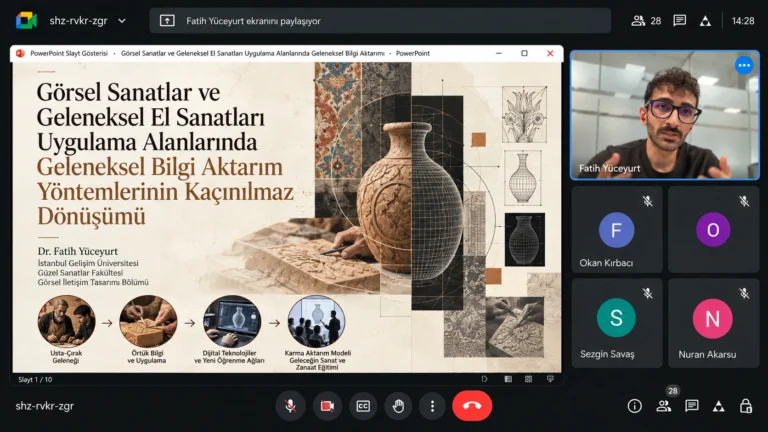This screenshot has height=432, width=768.
Task: Open meeting details info icon
Action: tap(634, 406)
